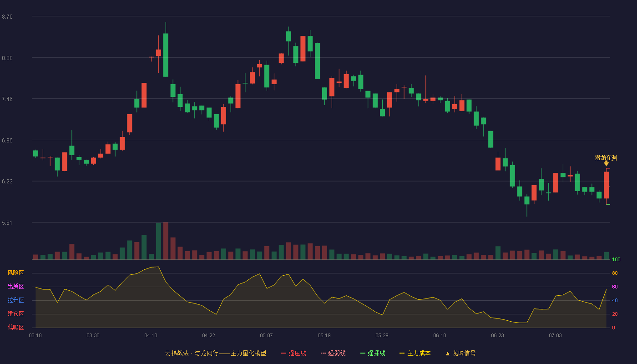Toggle the 龙吟信号 legend item
Image resolution: width=637 pixels, height=364 pixels.
click(x=460, y=353)
